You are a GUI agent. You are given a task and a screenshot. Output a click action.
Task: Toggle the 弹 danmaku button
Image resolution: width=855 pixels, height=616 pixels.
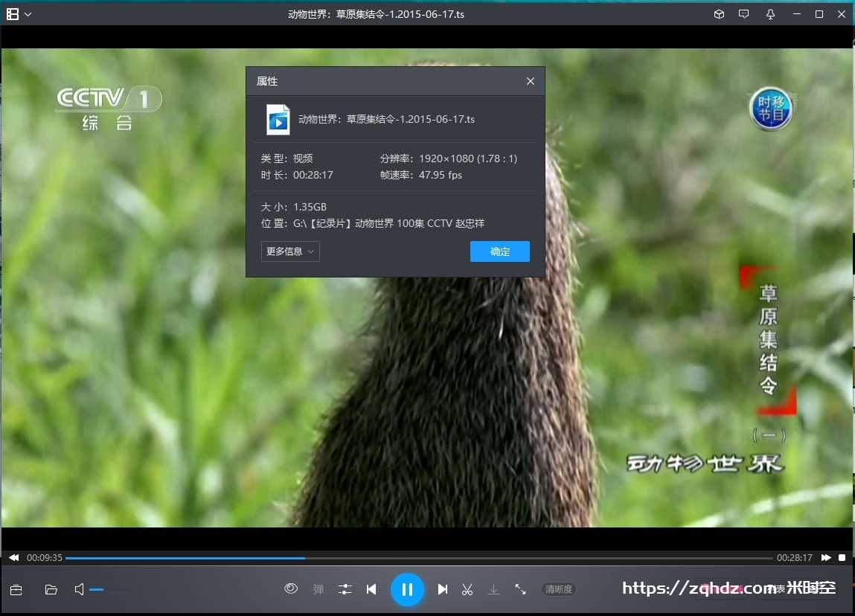(318, 590)
